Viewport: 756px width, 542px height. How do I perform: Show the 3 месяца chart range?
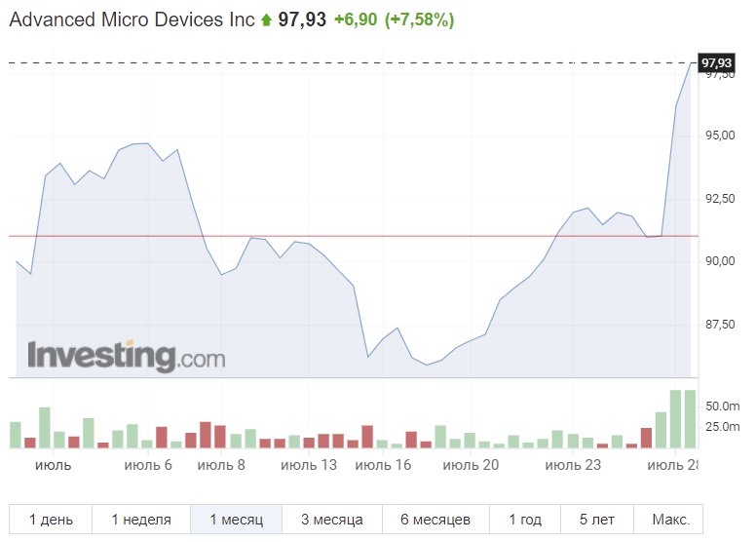pyautogui.click(x=331, y=519)
